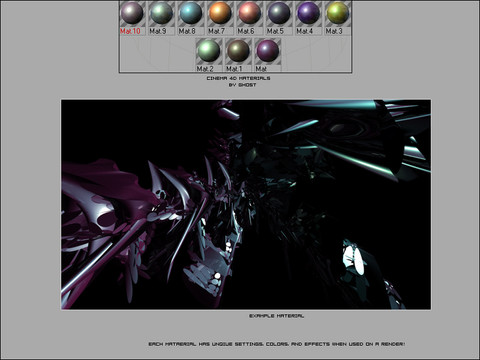Pick the orange Mat.7 material
480x360 pixels.
coord(220,13)
